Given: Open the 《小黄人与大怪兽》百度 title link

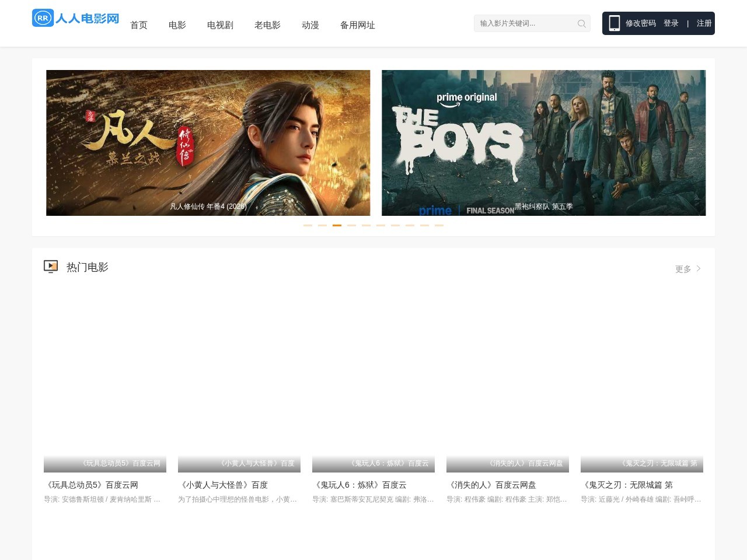Looking at the screenshot, I should (223, 485).
